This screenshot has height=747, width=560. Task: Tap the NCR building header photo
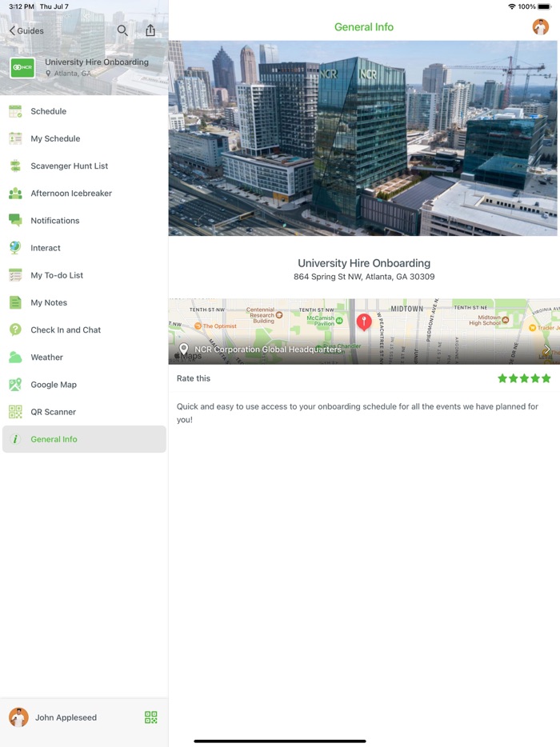364,138
